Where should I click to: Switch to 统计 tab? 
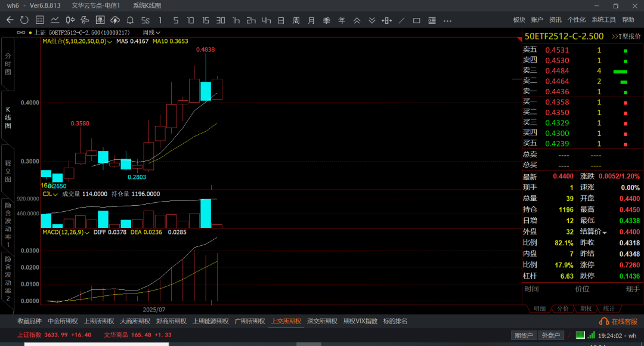click(609, 308)
